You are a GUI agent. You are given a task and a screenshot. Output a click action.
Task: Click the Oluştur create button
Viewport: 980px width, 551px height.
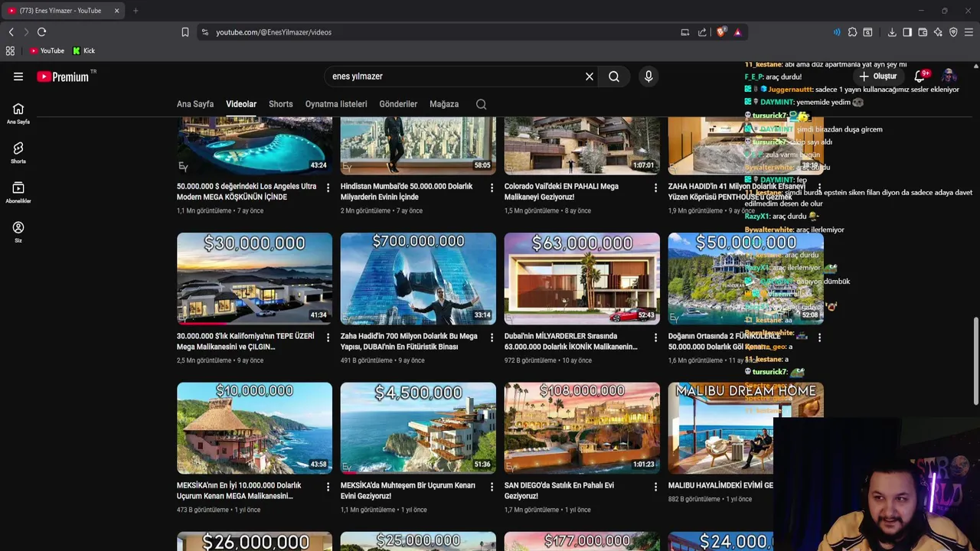tap(877, 77)
